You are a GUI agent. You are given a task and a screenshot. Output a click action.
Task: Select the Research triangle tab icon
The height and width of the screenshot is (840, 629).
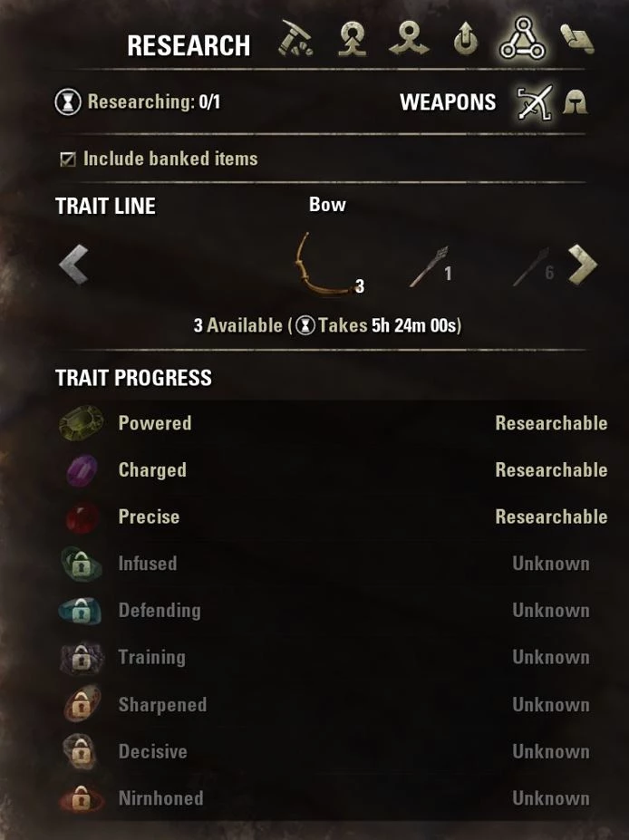point(522,39)
